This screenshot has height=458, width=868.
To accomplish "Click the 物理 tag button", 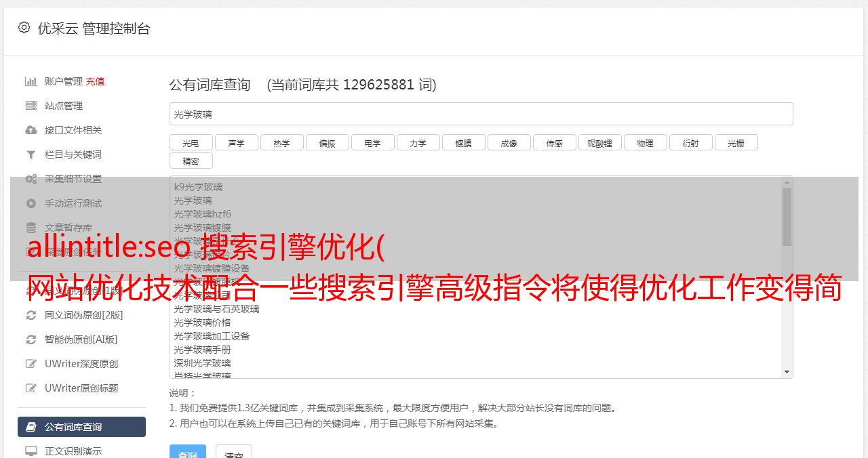I will click(645, 142).
